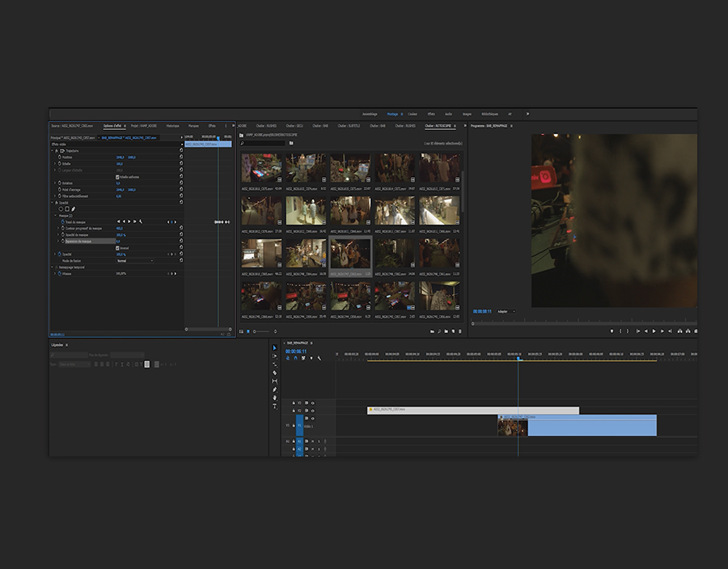This screenshot has height=569, width=728.
Task: Select the Razor tool in timeline toolbar
Action: click(274, 373)
